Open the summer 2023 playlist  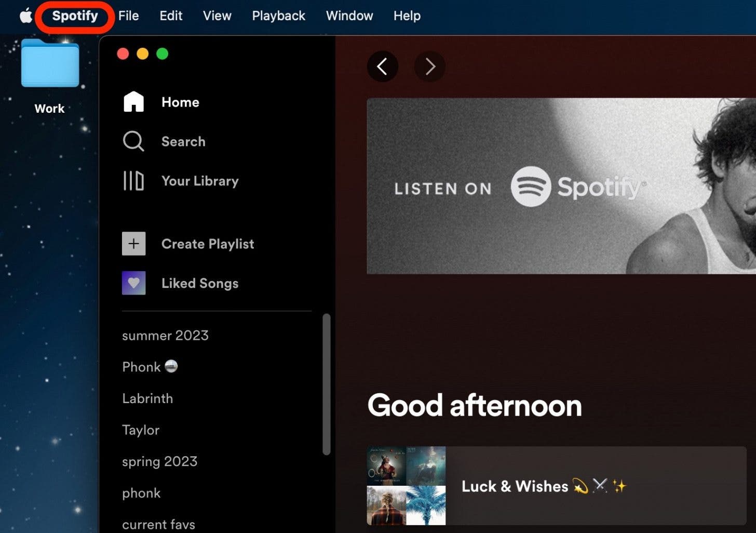click(x=165, y=336)
